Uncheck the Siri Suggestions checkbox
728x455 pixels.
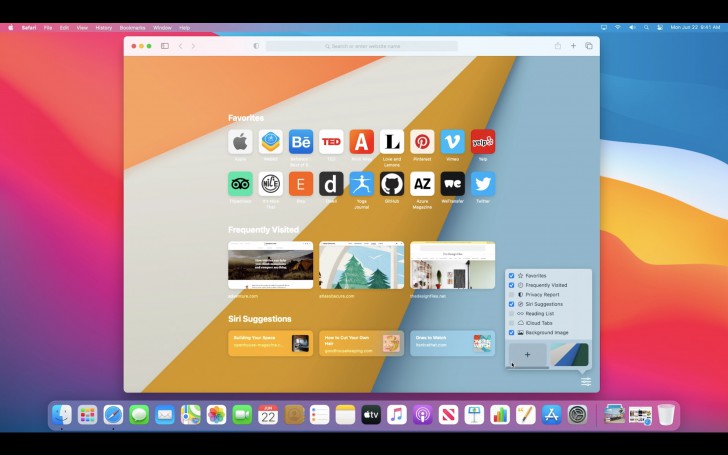pyautogui.click(x=511, y=304)
